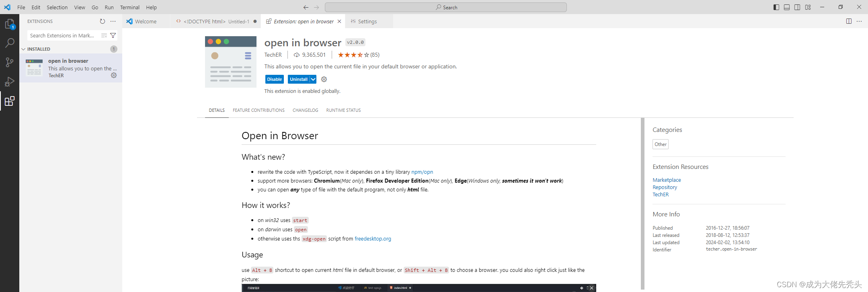Click the extension settings gear beside Uninstall
This screenshot has height=292, width=868.
point(324,79)
